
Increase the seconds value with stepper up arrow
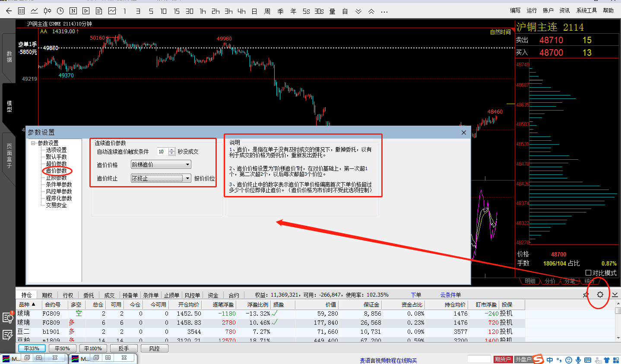(172, 150)
